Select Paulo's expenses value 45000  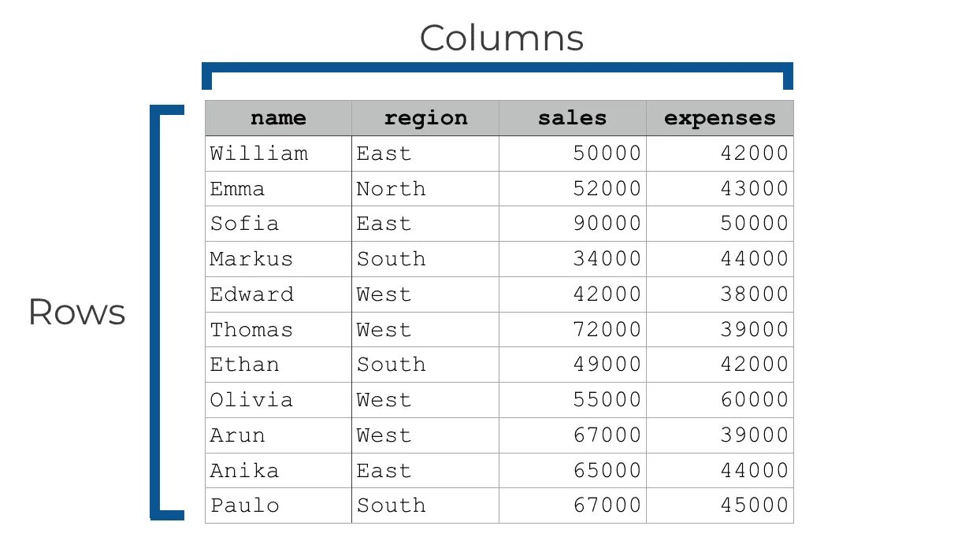coord(754,505)
